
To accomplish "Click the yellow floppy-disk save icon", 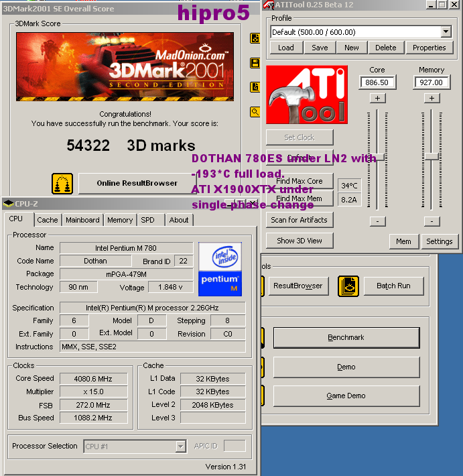I will tap(255, 63).
